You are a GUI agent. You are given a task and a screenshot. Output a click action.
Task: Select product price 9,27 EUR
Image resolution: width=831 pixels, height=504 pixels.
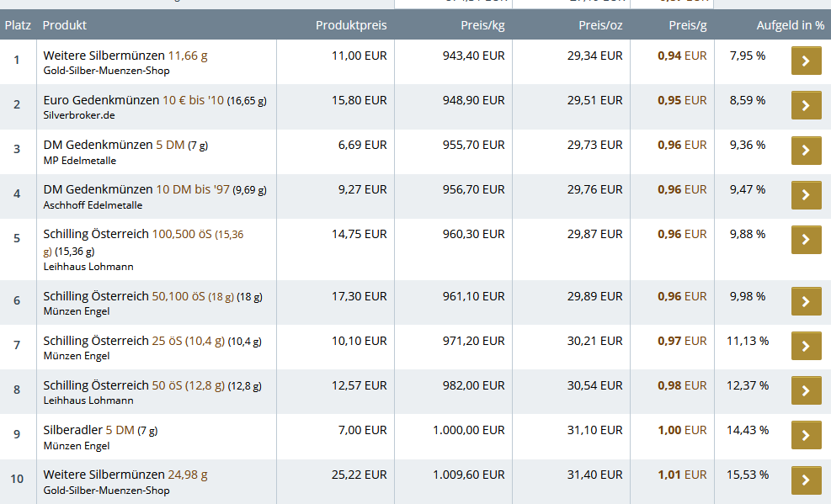pos(363,189)
